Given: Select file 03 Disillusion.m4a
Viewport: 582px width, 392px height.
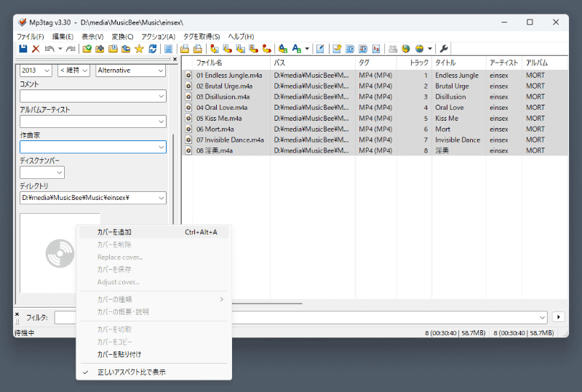Looking at the screenshot, I should coord(223,97).
